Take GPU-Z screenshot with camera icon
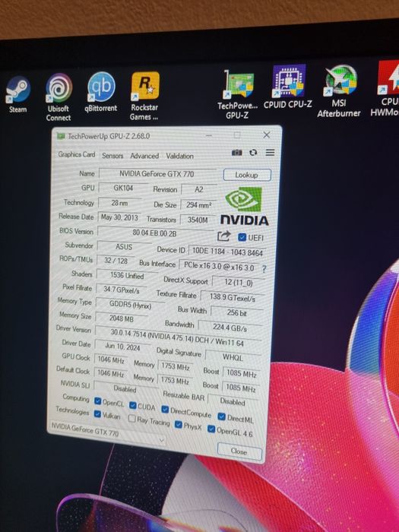Image resolution: width=399 pixels, height=532 pixels. click(237, 152)
